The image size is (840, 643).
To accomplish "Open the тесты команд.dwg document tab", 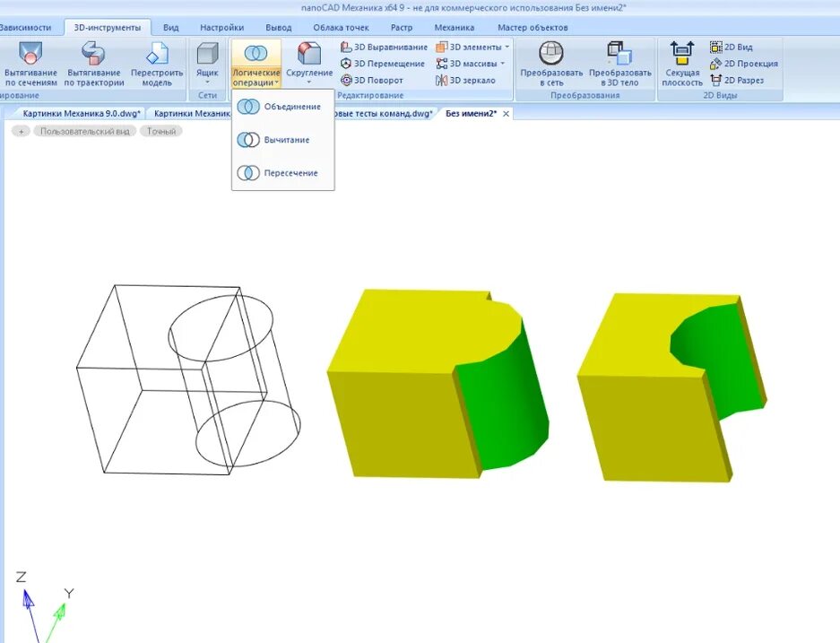I will point(384,114).
